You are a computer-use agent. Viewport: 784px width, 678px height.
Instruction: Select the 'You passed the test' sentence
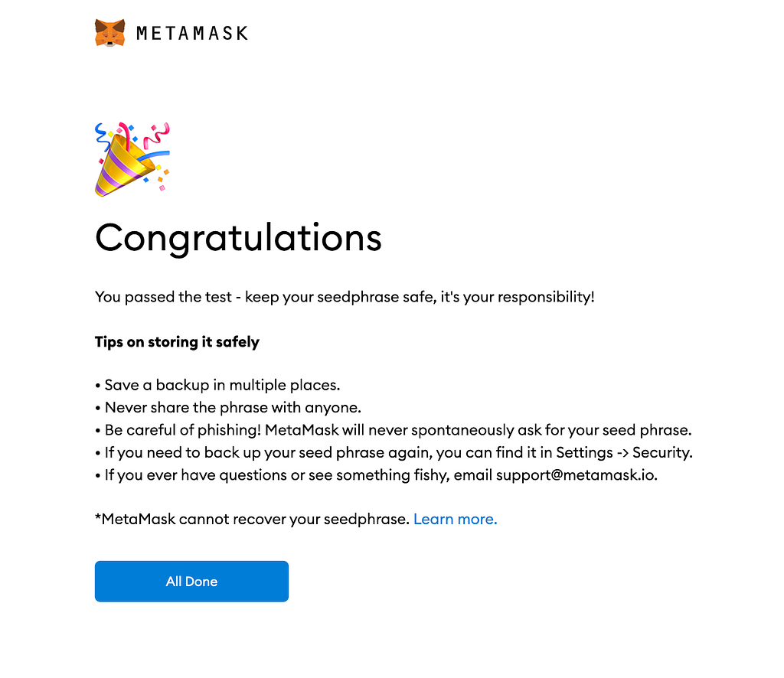pyautogui.click(x=345, y=297)
